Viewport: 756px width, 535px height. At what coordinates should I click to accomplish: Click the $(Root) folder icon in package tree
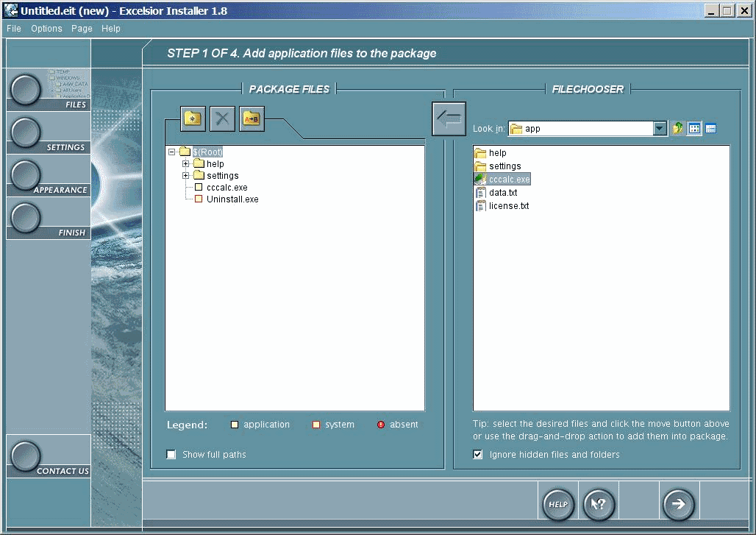[185, 152]
